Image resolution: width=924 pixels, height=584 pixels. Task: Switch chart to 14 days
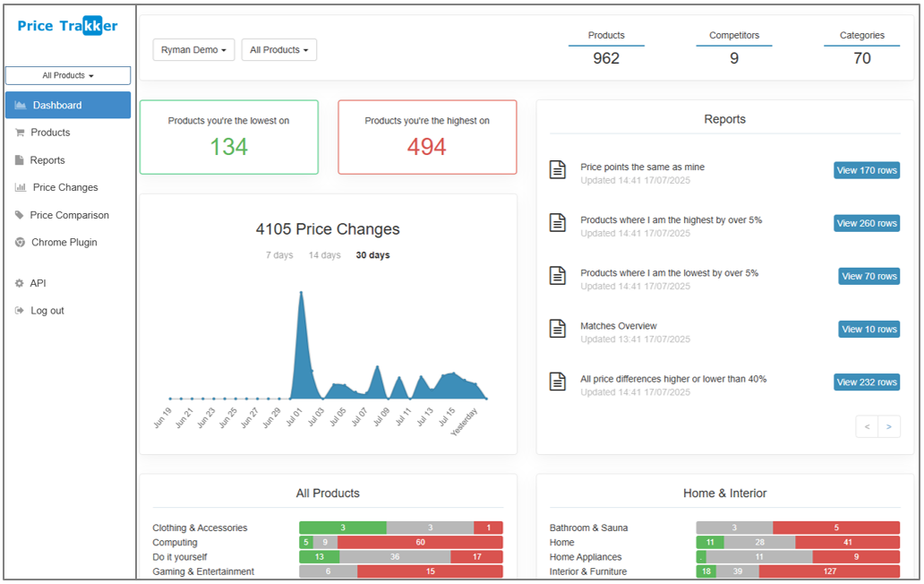[x=325, y=255]
